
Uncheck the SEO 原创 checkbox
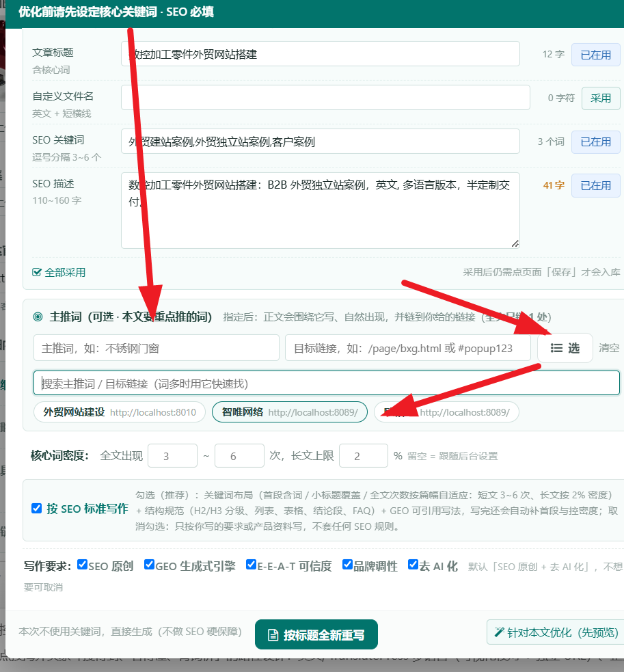(x=82, y=565)
